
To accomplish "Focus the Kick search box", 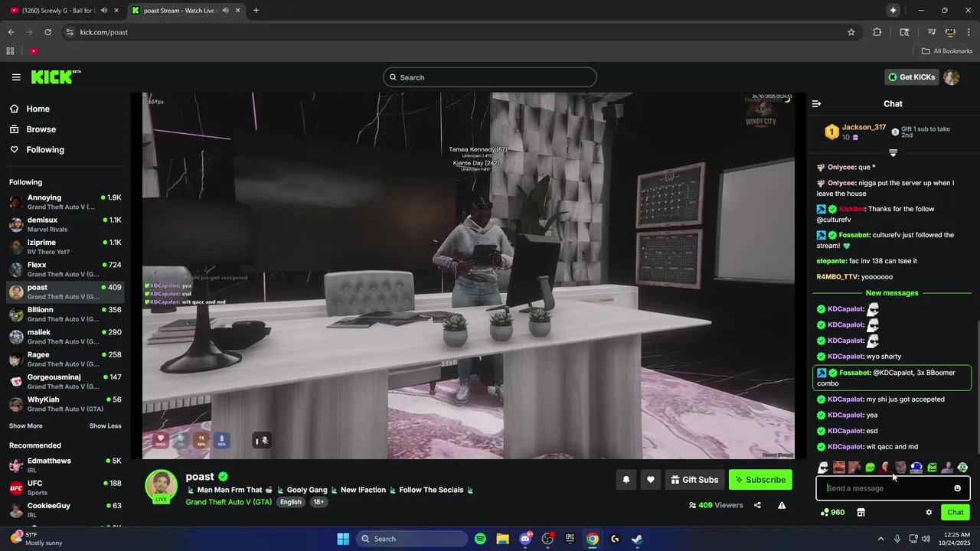I will [x=490, y=77].
